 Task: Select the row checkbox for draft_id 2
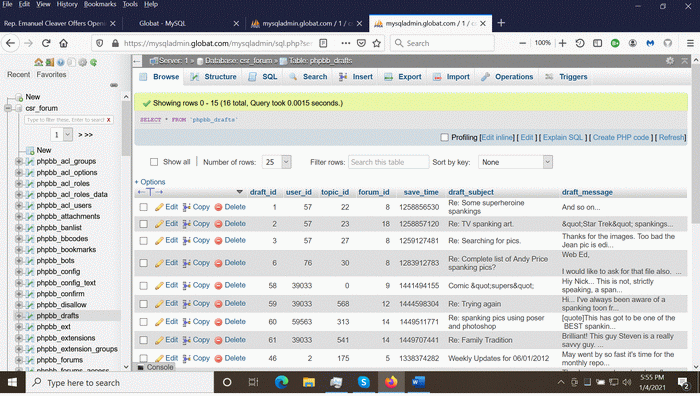(x=143, y=224)
